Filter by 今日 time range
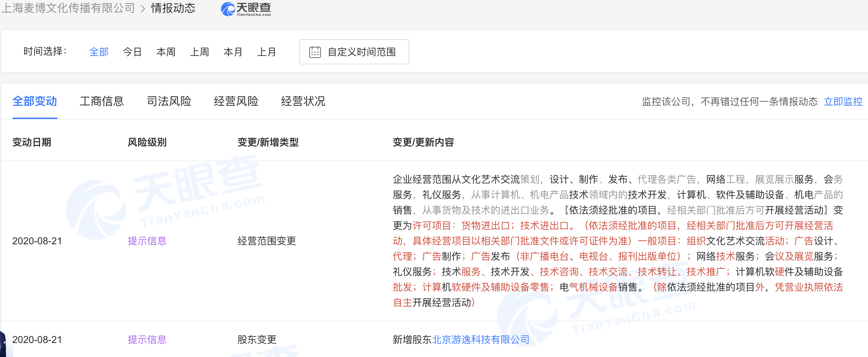Viewport: 868px width, 357px height. point(132,52)
